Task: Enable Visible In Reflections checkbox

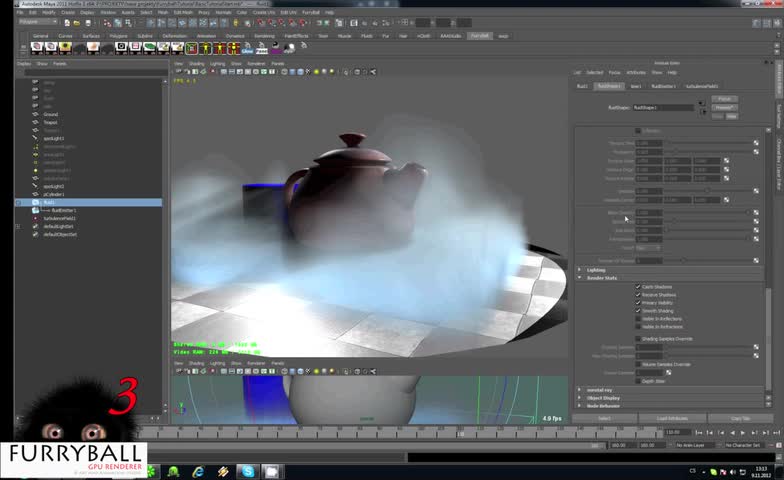Action: click(638, 319)
